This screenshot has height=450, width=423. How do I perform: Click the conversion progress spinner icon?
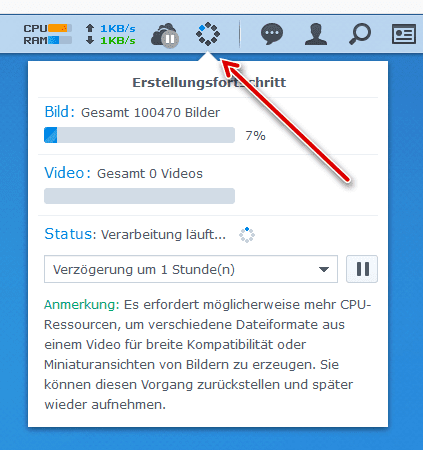click(208, 34)
